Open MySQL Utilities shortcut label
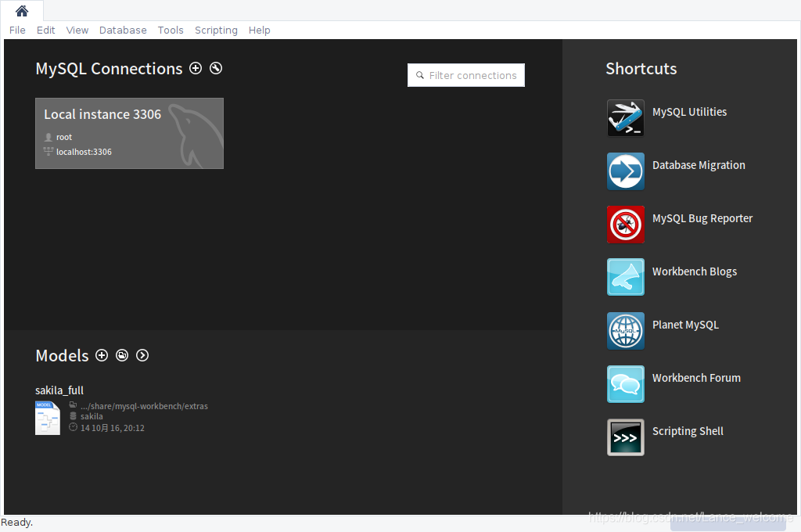 [689, 112]
